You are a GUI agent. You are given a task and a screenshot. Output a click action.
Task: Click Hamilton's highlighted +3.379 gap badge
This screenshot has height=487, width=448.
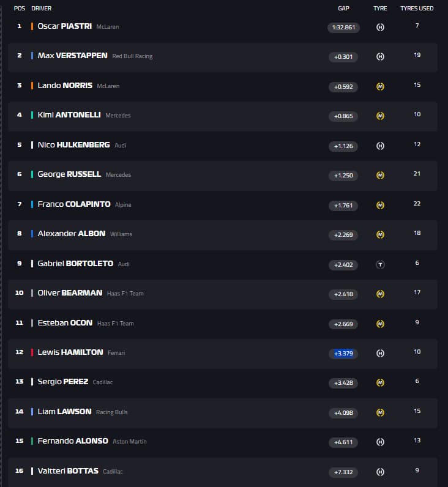pos(343,354)
